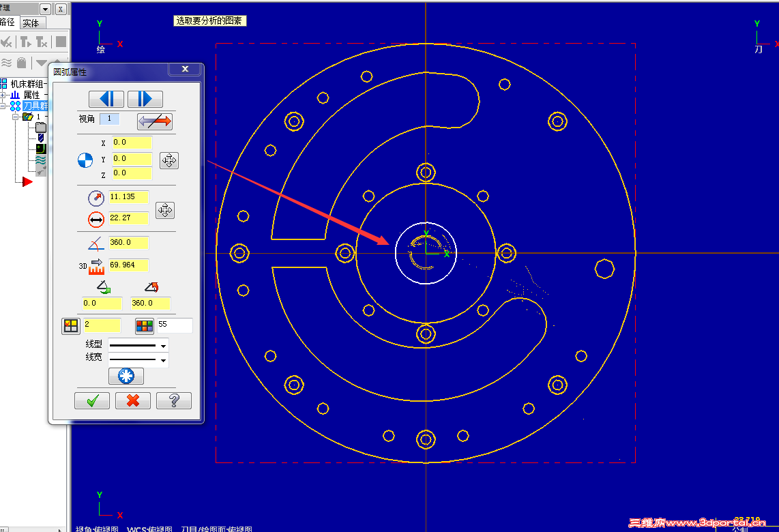
Task: Click the regenerate toolpath T icon
Action: (25, 42)
